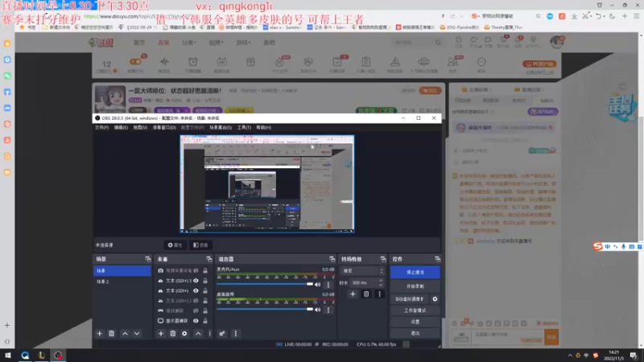
Task: Open Windows Start menu
Action: pyautogui.click(x=8, y=356)
